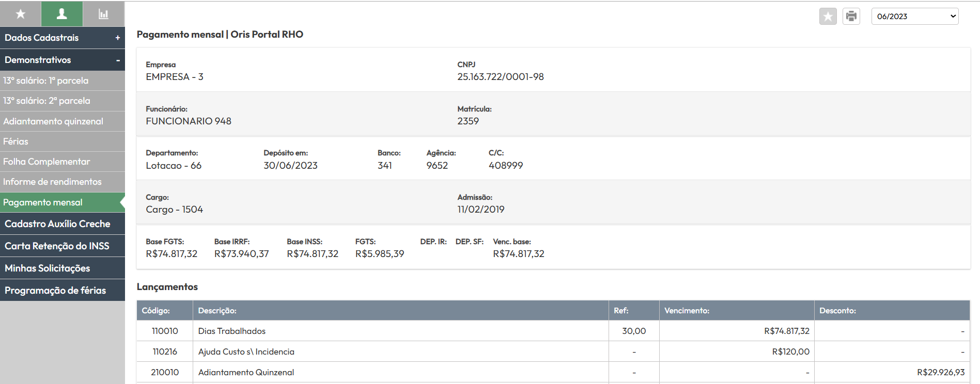Image resolution: width=980 pixels, height=384 pixels.
Task: Click the Base INSS value R$74.817,32
Action: pos(313,254)
